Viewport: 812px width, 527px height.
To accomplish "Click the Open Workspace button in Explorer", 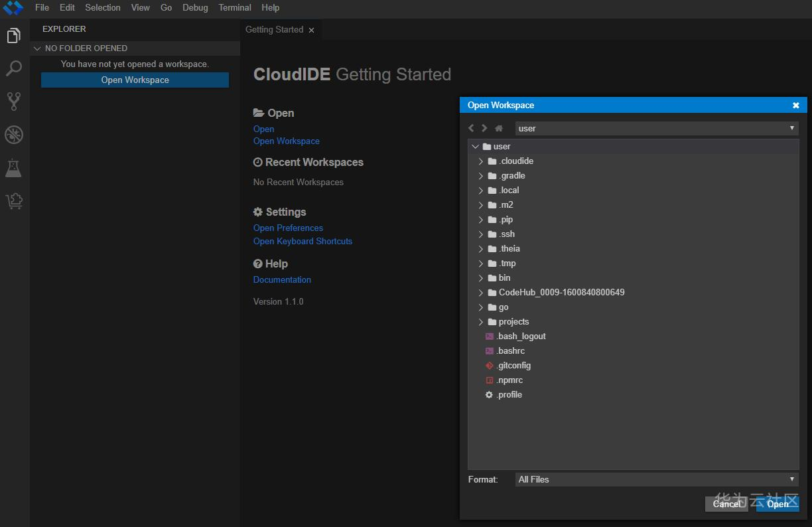I will pyautogui.click(x=135, y=80).
